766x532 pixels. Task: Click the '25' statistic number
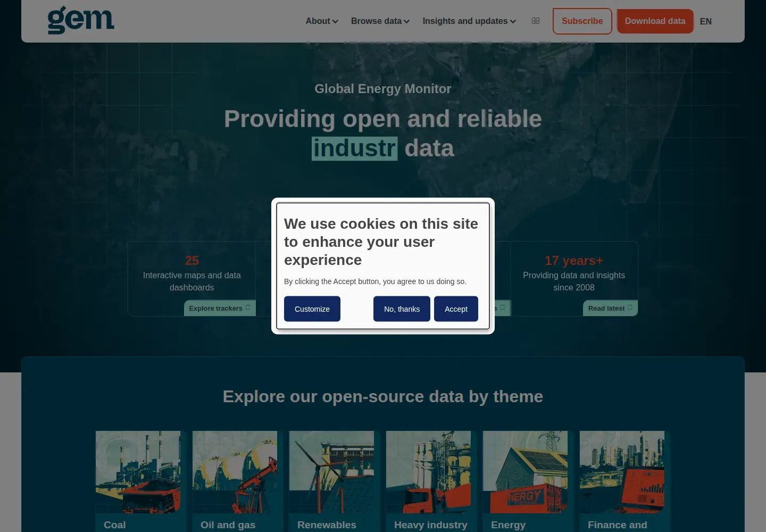[x=192, y=261]
